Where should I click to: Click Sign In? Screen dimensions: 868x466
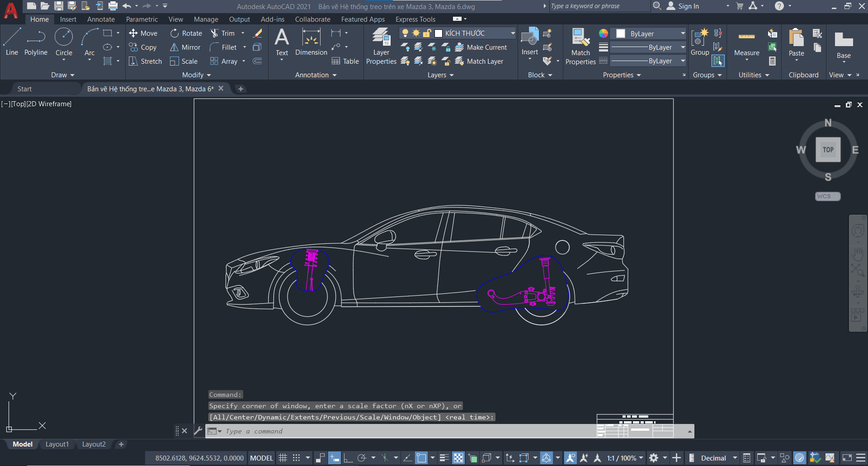[683, 6]
